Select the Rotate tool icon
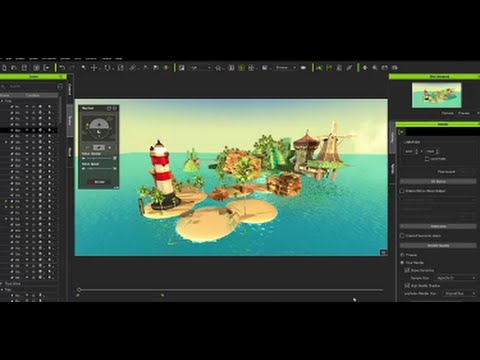The height and width of the screenshot is (360, 480). click(107, 68)
